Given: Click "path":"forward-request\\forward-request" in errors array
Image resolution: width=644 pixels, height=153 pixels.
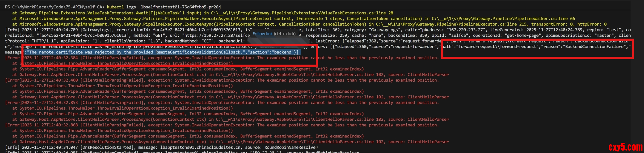Looking at the screenshot, I should coord(490,47).
